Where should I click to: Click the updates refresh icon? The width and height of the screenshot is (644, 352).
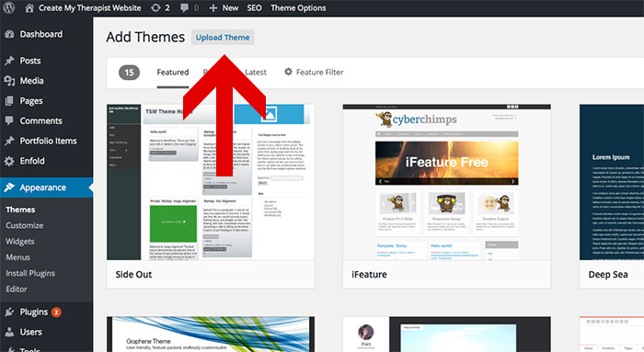tap(155, 7)
